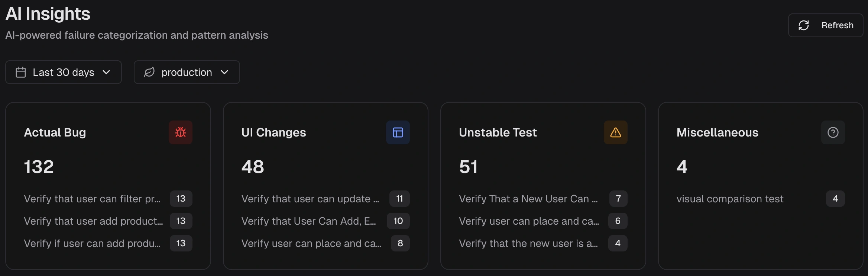
Task: Select "Verify that User Can Add, E..." item
Action: pyautogui.click(x=309, y=221)
